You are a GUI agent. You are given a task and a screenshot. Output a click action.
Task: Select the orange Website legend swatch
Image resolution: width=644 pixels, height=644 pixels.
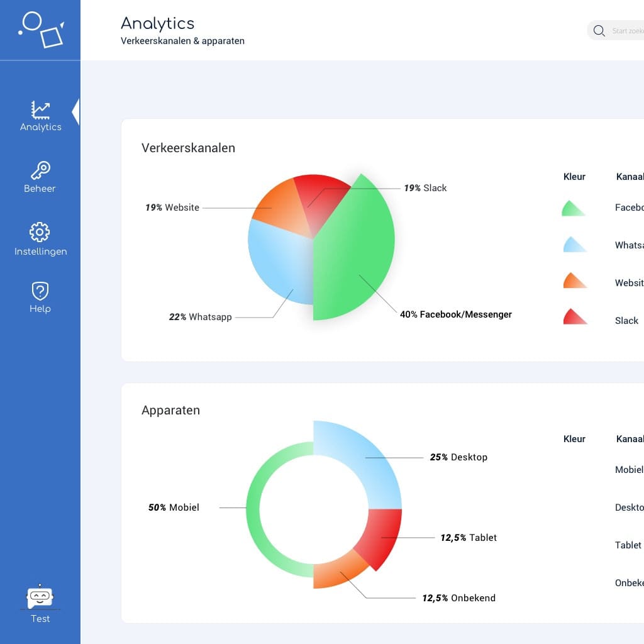click(x=573, y=281)
